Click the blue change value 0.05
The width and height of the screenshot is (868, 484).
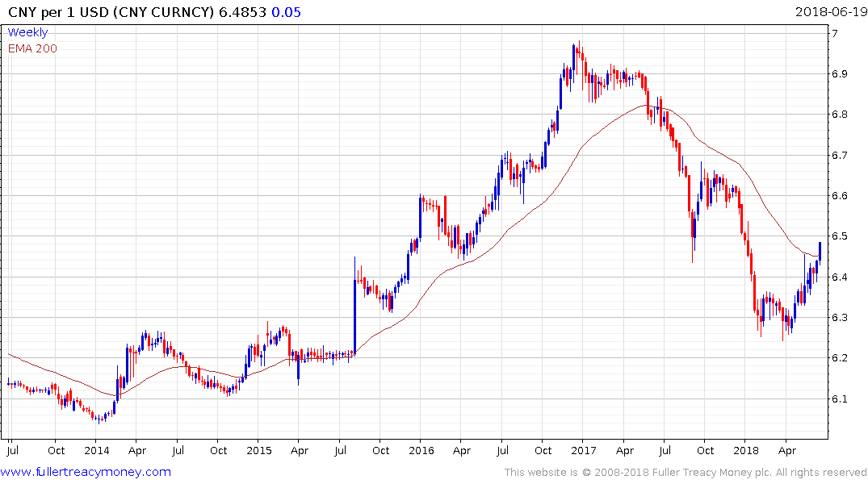(286, 12)
